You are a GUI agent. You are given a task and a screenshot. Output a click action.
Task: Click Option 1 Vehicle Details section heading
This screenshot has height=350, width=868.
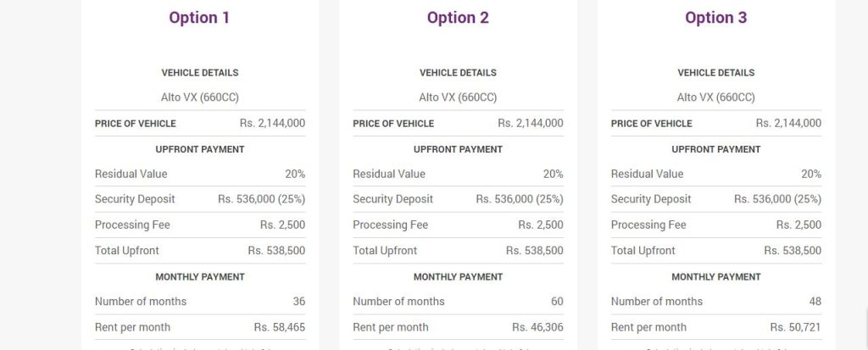[x=200, y=73]
